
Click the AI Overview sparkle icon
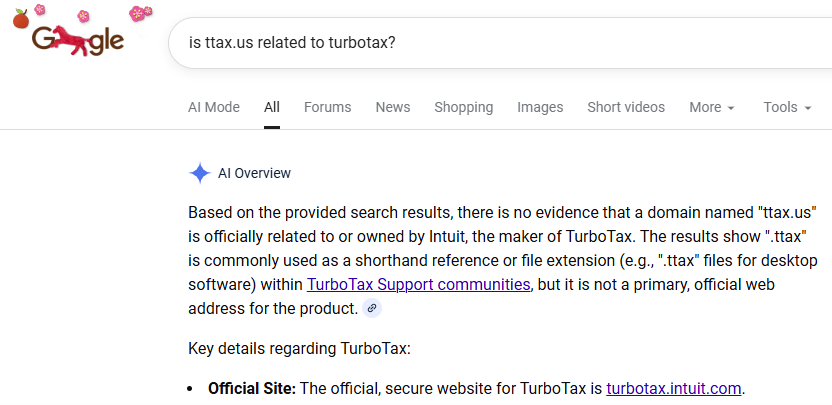pos(199,173)
